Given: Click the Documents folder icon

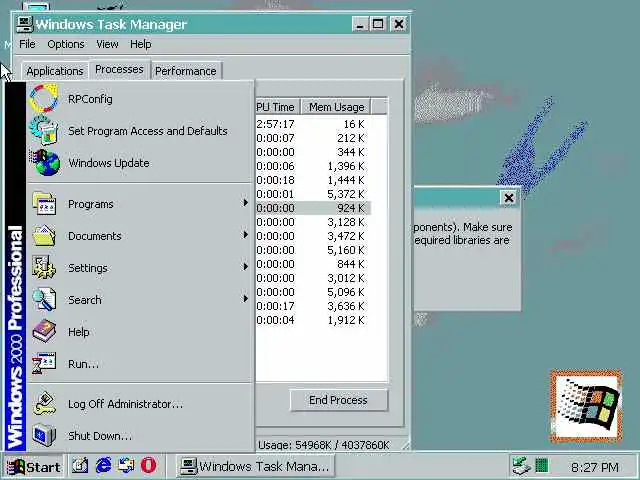Looking at the screenshot, I should click(44, 236).
